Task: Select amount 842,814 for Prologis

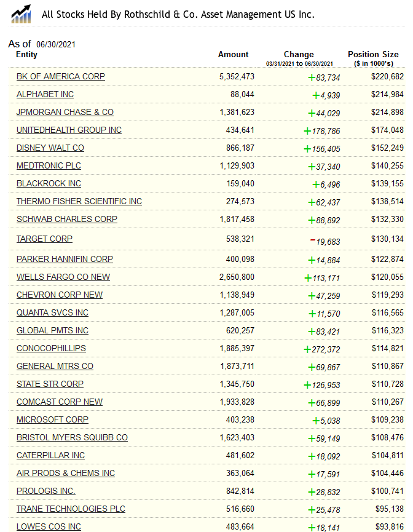Action: [240, 491]
